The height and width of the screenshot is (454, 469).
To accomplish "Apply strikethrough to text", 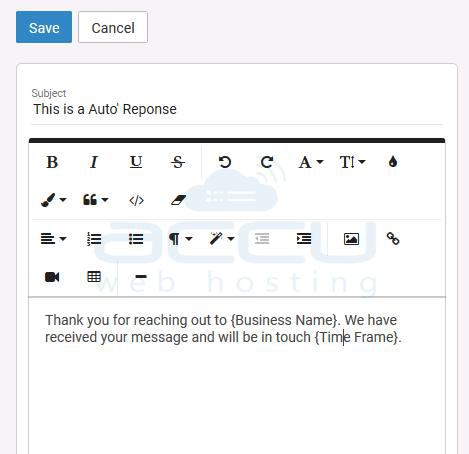I will tap(178, 162).
